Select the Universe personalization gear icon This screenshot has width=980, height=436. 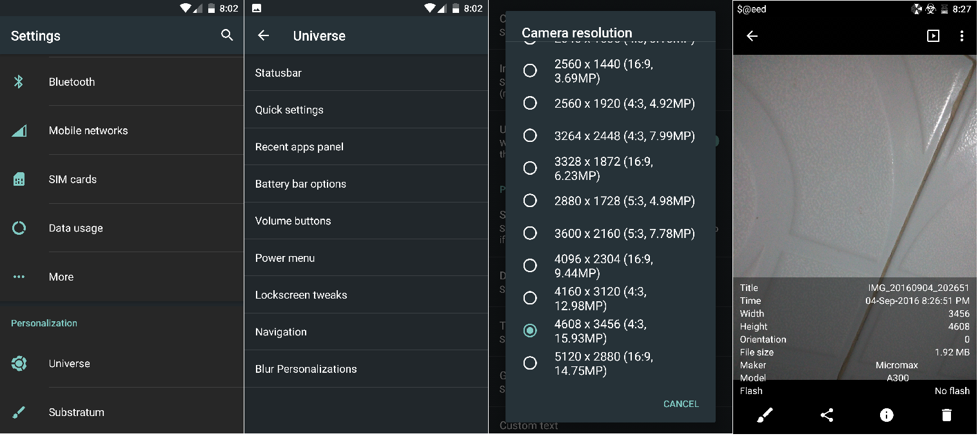pos(19,363)
